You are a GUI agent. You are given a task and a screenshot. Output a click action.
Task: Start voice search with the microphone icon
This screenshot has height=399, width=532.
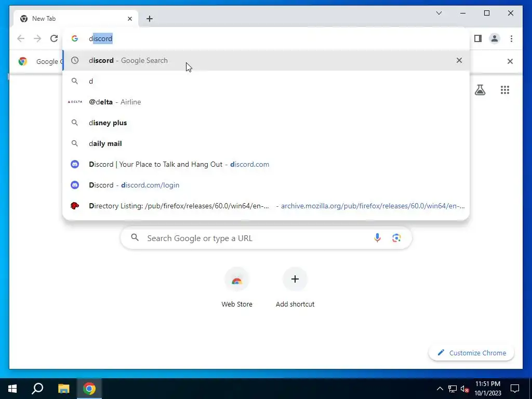click(x=377, y=238)
